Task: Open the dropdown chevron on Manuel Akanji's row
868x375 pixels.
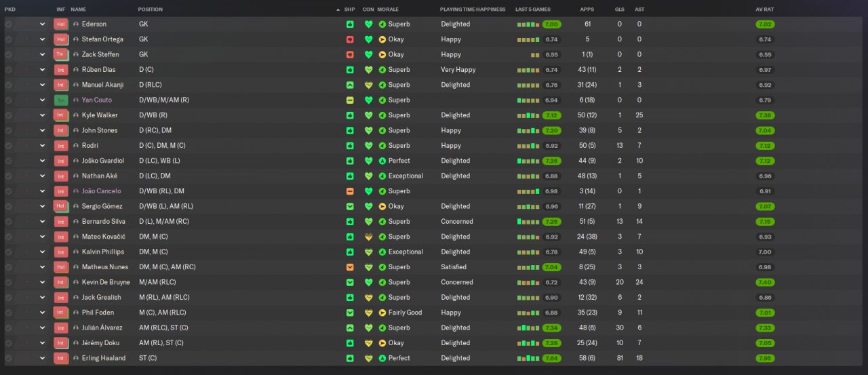Action: coord(42,85)
